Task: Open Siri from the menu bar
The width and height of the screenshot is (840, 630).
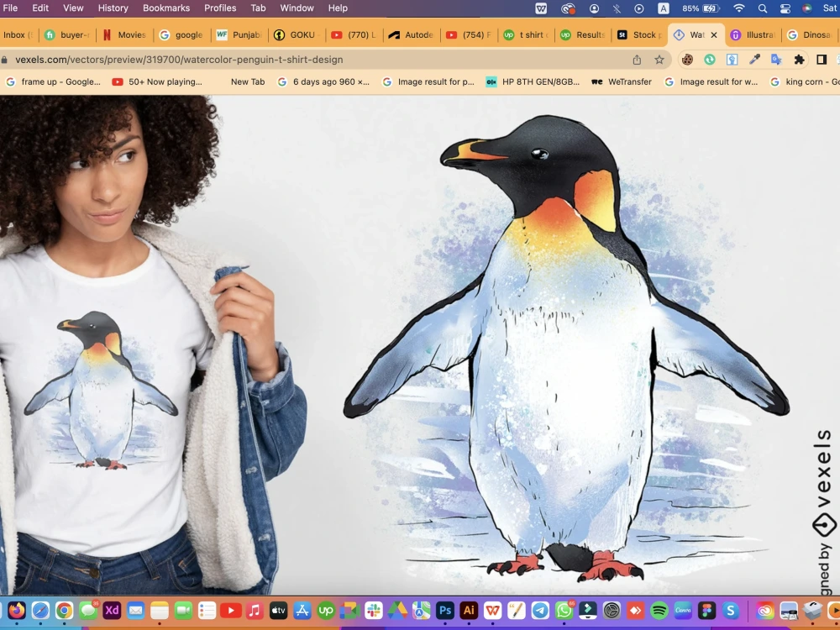Action: tap(806, 8)
